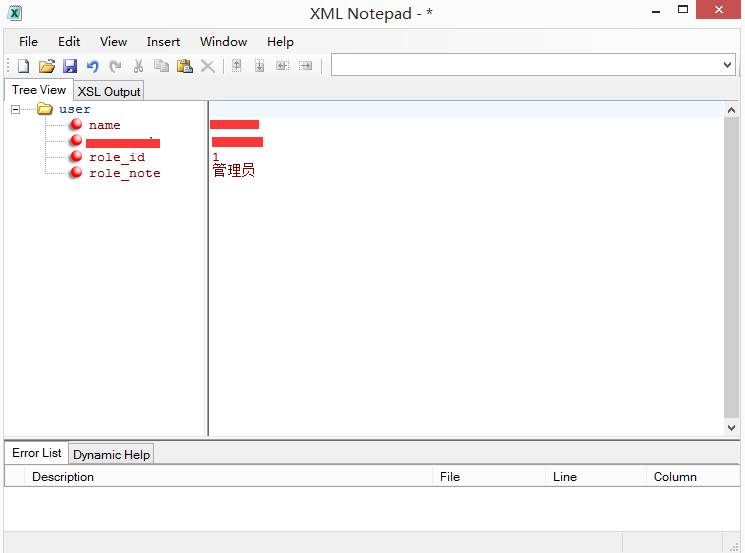Click the red ball icon beside role_id
This screenshot has width=745, height=553.
(76, 156)
